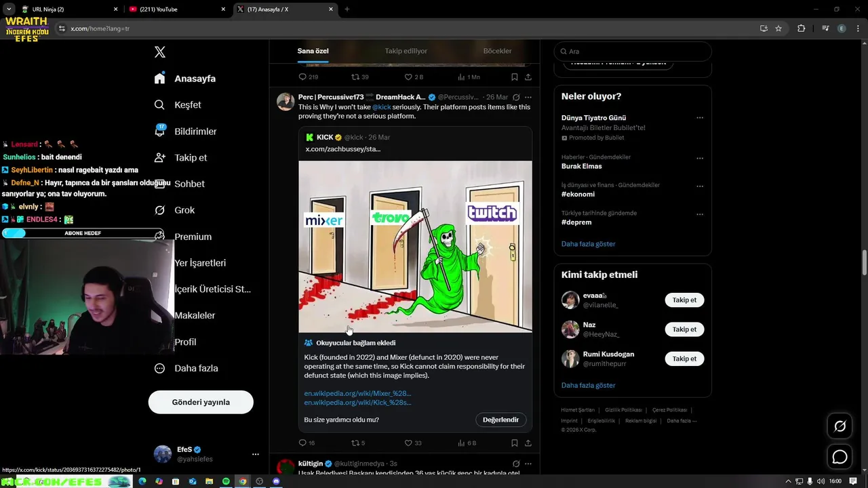Follow Naz with Takip et button

[684, 329]
